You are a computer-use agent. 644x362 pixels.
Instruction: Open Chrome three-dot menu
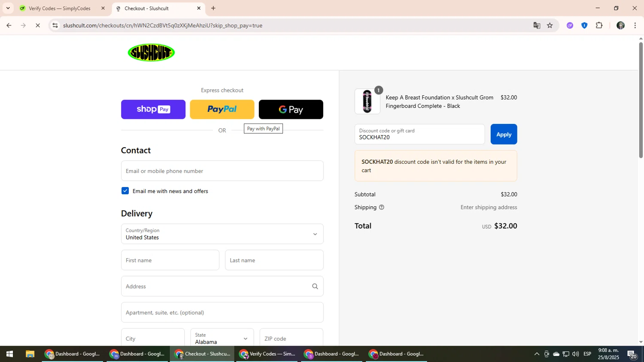tap(635, 25)
